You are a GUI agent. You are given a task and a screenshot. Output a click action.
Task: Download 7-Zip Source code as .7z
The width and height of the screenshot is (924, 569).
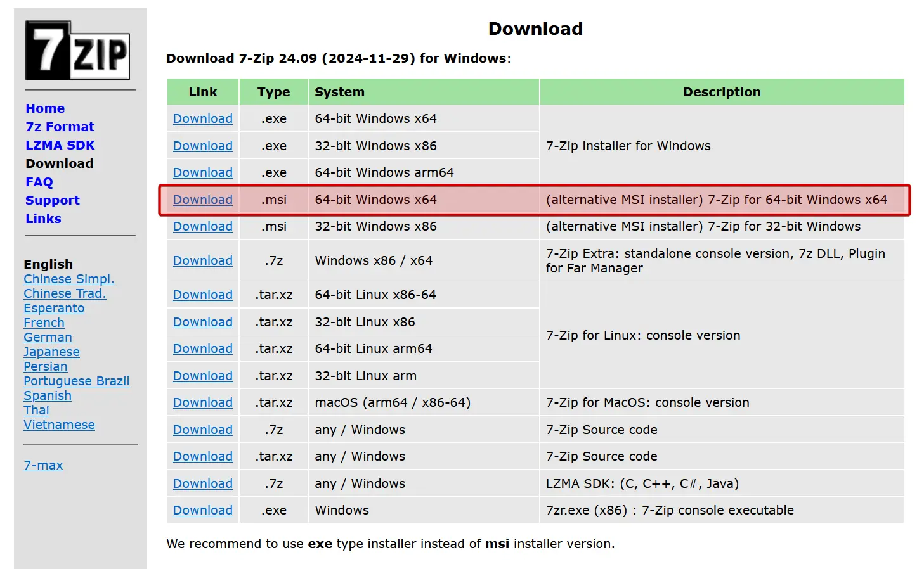203,430
